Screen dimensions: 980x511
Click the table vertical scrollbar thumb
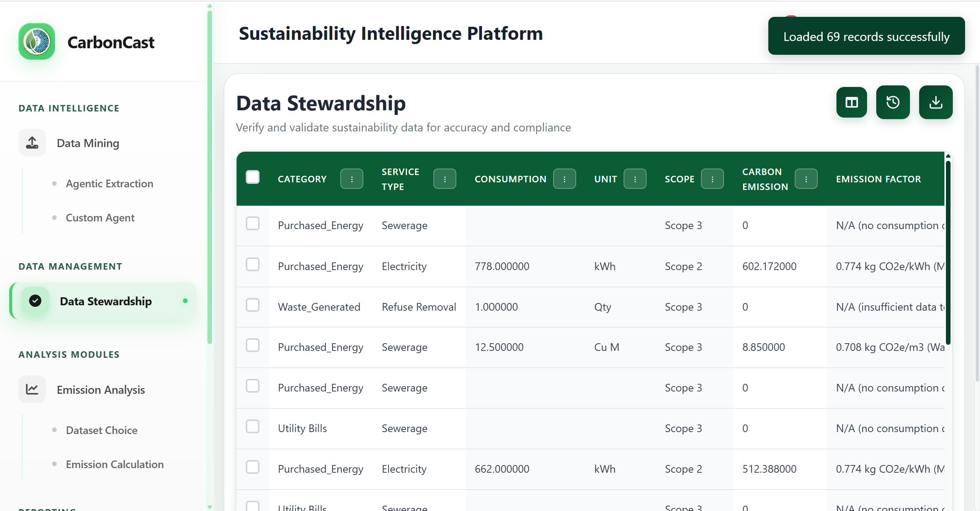tap(948, 253)
